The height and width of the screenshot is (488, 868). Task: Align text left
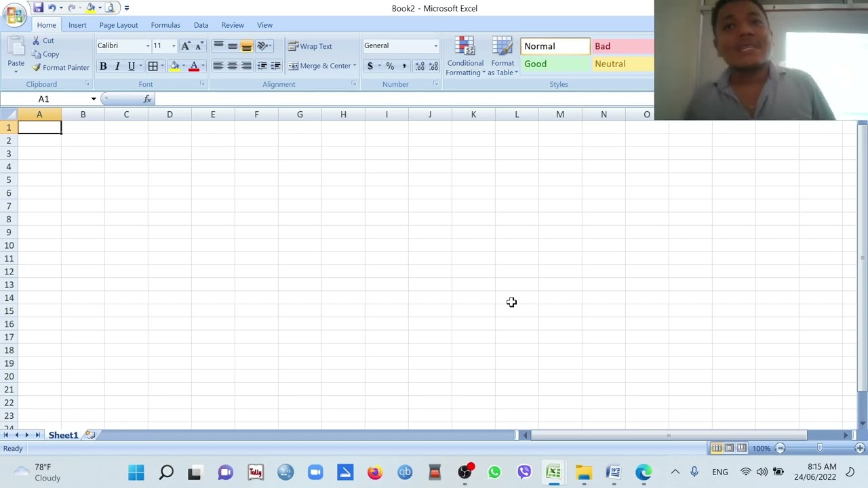[218, 66]
